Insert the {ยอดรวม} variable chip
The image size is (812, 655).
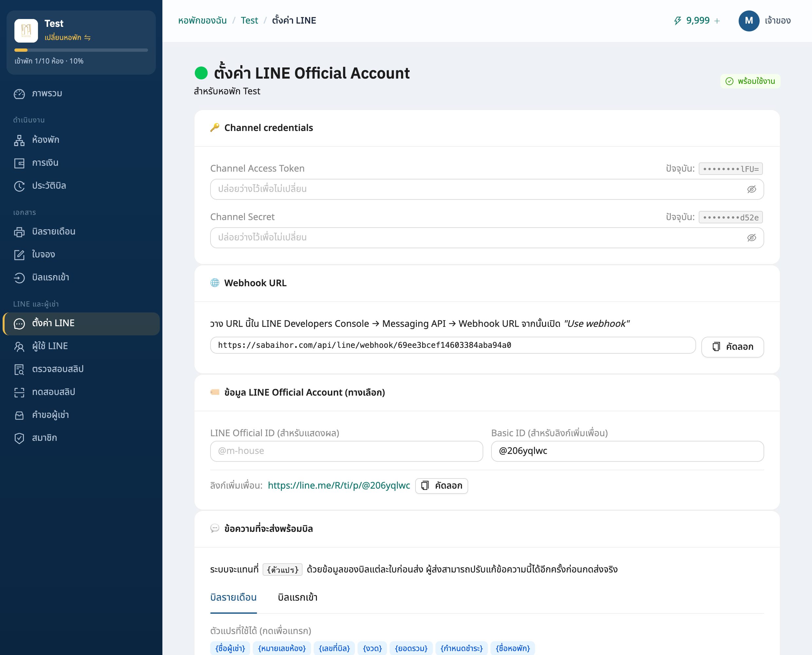(411, 648)
